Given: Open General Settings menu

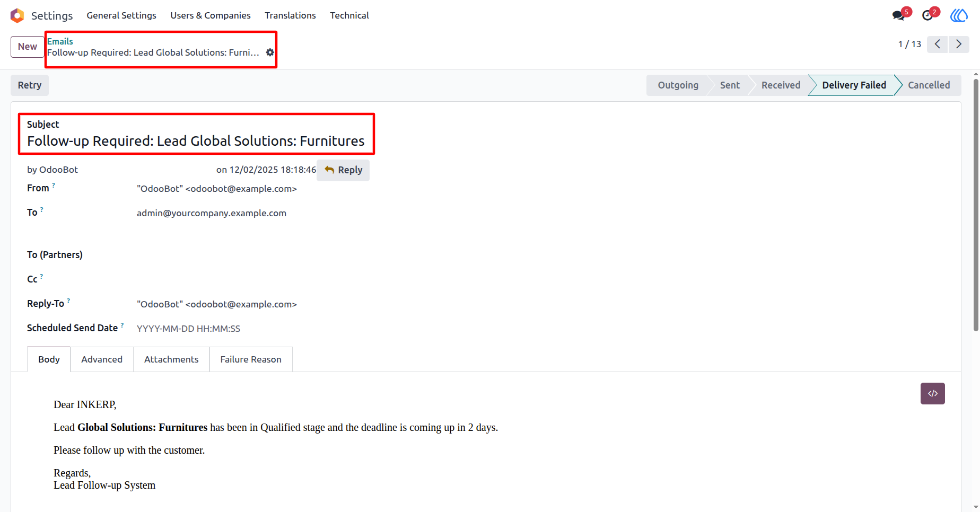Looking at the screenshot, I should tap(121, 15).
